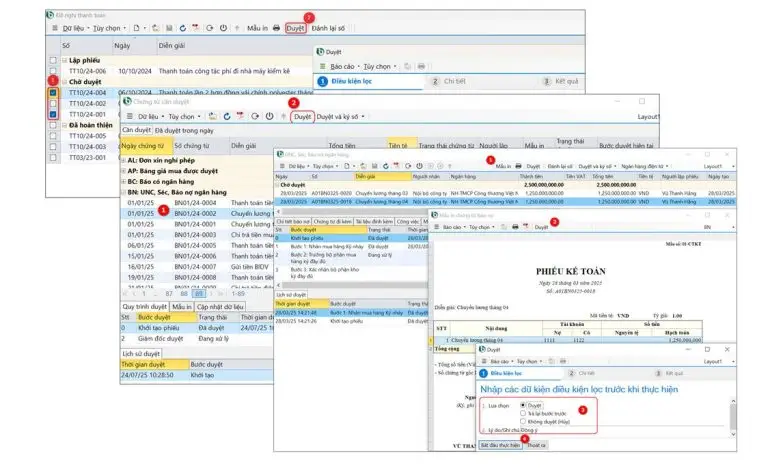
Task: Expand the AL: Đơn xin nghỉ phép group
Action: tap(125, 160)
